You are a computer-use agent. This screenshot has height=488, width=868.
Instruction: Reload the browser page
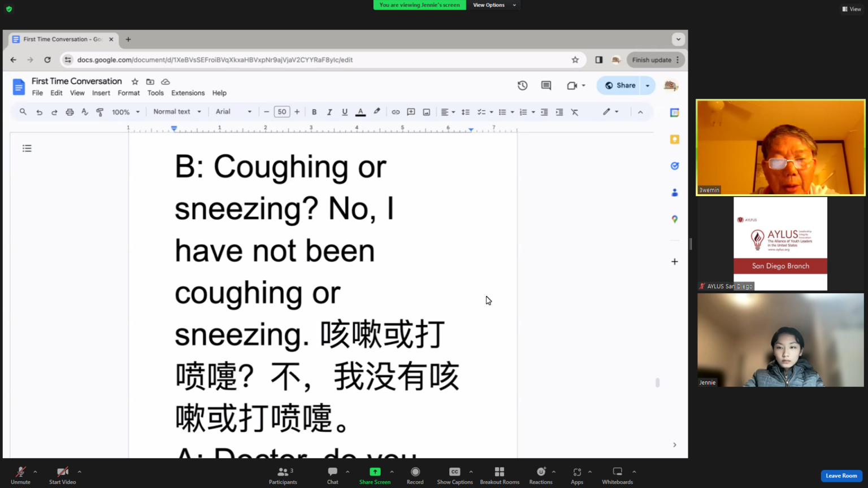pos(47,60)
